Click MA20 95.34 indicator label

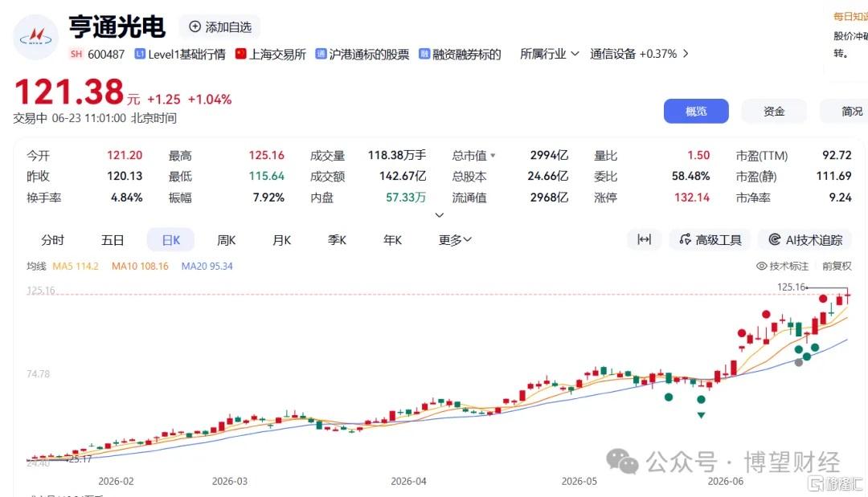pos(207,266)
